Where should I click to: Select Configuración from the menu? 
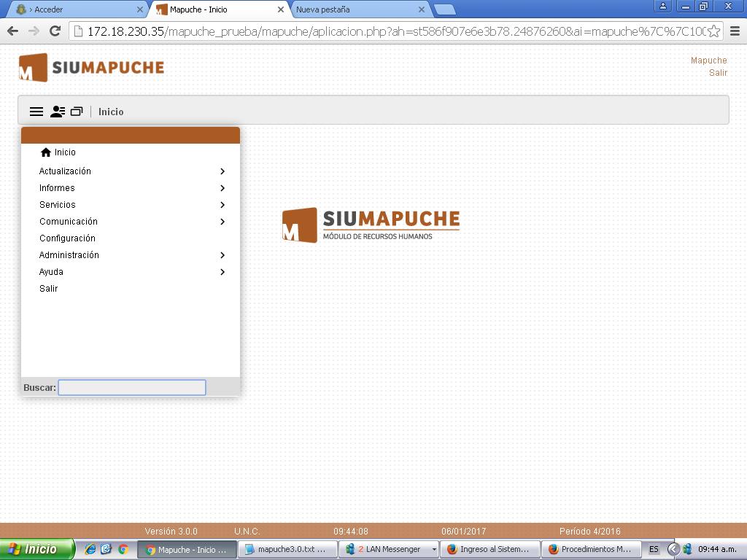(x=67, y=238)
